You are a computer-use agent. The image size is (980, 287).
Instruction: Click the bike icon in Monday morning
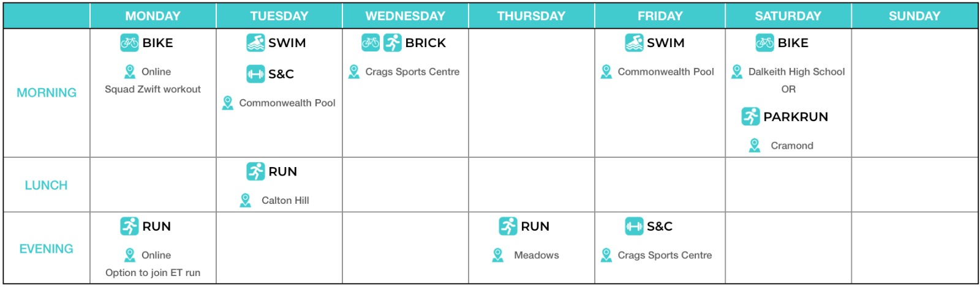point(129,43)
